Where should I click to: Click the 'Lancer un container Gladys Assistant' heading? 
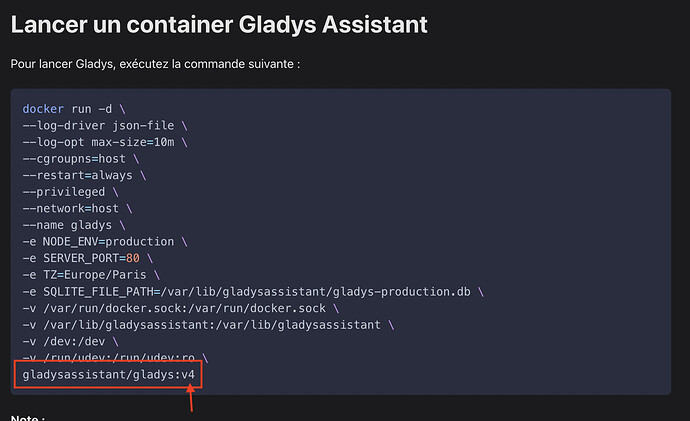(219, 23)
